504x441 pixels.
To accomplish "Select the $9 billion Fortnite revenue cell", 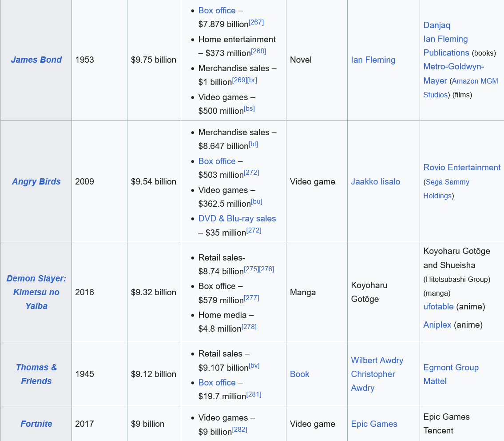I will pyautogui.click(x=154, y=424).
